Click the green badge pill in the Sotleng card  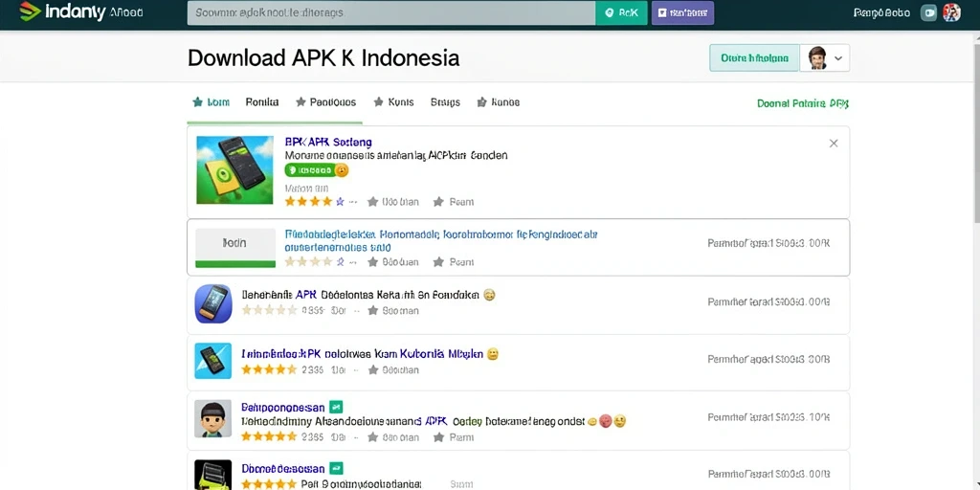click(310, 170)
